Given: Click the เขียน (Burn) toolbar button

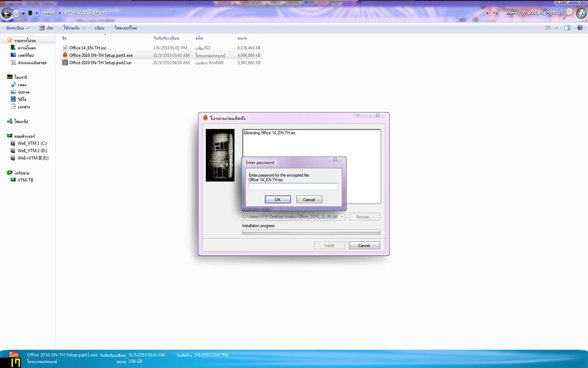Looking at the screenshot, I should tap(100, 28).
